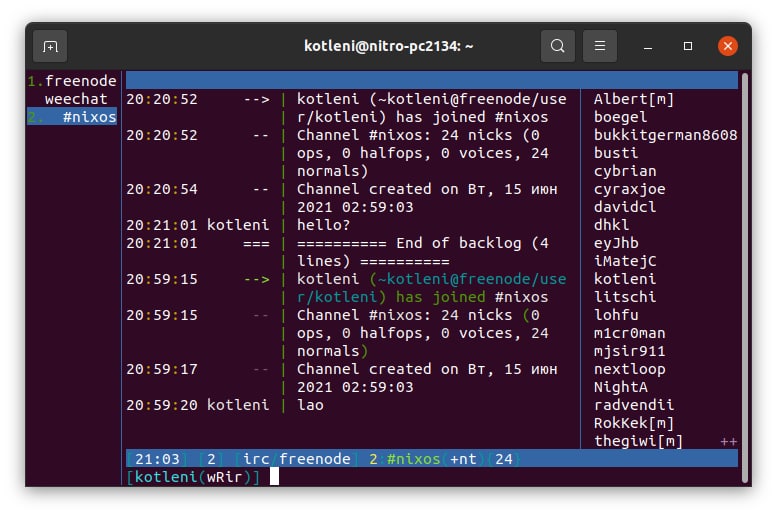Click nick m1cr0man
The height and width of the screenshot is (515, 777).
pyautogui.click(x=629, y=333)
